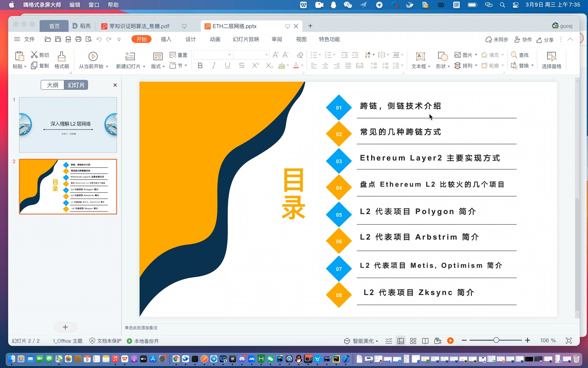Click the Paste clipboard icon

click(19, 56)
